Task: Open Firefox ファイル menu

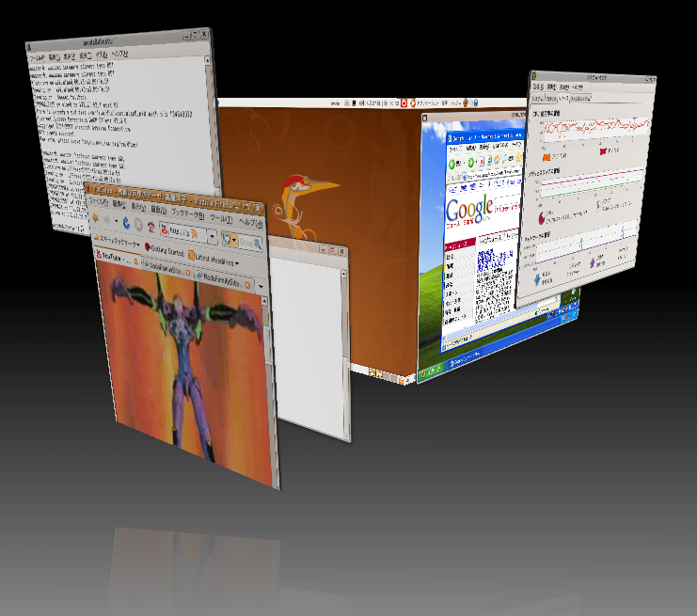Action: click(98, 201)
